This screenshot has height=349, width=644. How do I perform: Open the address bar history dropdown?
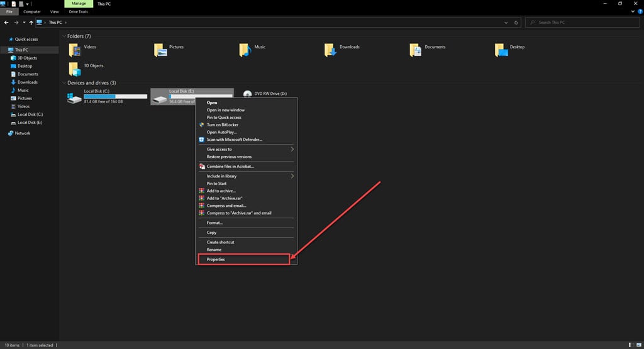[506, 23]
